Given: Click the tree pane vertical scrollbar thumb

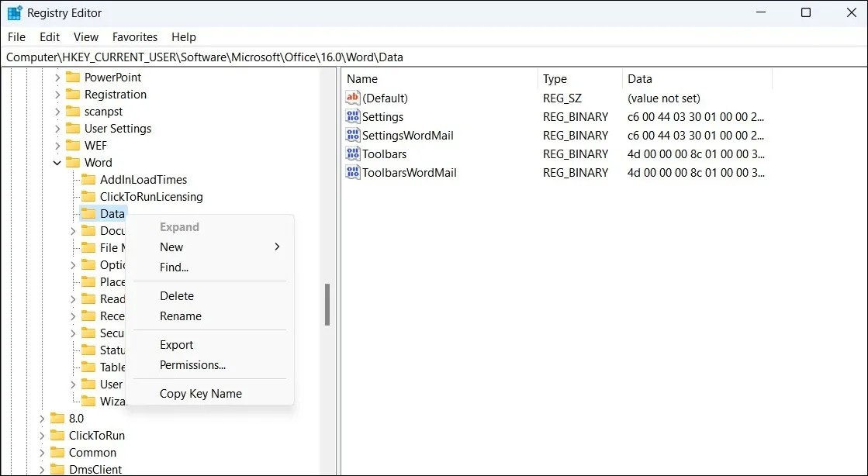Looking at the screenshot, I should (327, 305).
